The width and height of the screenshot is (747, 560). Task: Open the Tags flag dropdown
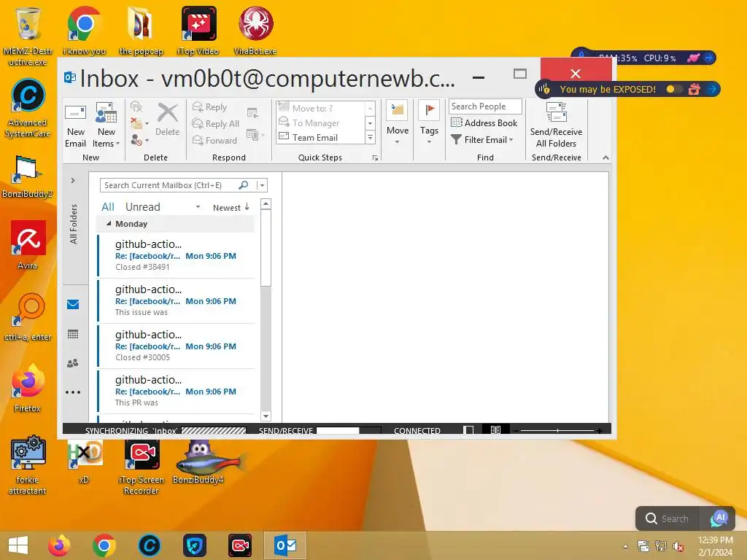tap(429, 123)
